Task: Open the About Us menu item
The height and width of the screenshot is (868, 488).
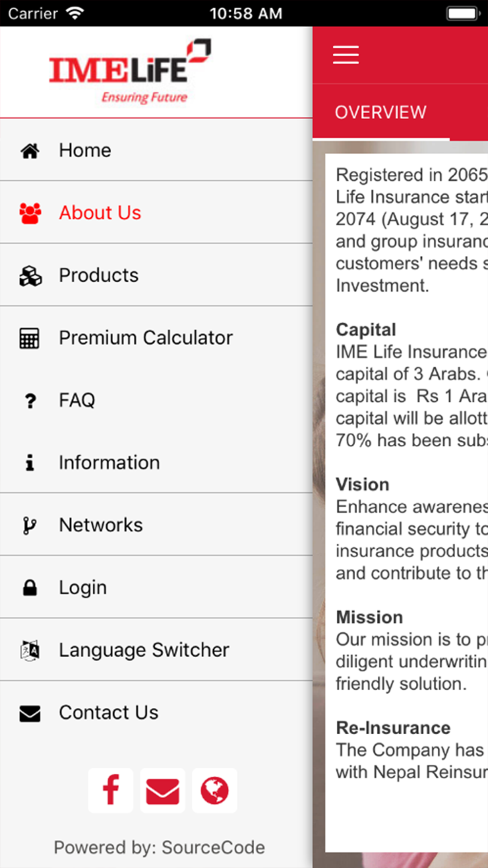Action: pyautogui.click(x=100, y=213)
